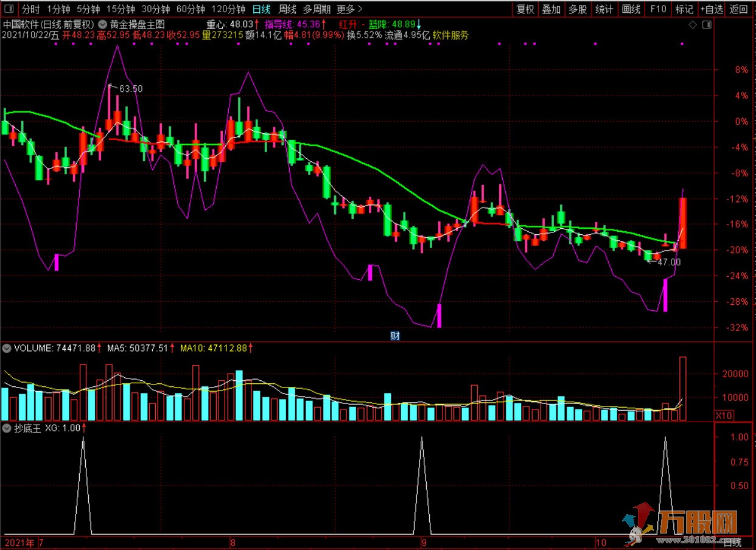Open the 抄底王 indicator dropdown arrow
Image resolution: width=756 pixels, height=550 pixels.
7,428
